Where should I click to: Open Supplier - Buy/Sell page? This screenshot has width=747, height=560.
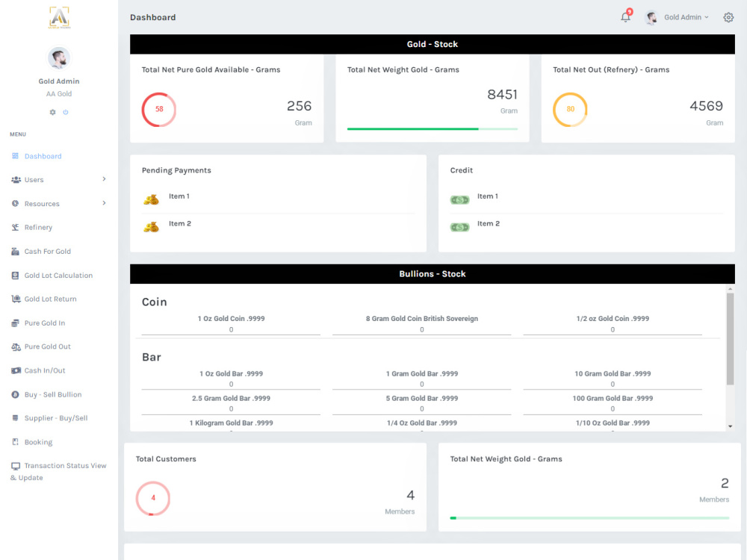(56, 418)
